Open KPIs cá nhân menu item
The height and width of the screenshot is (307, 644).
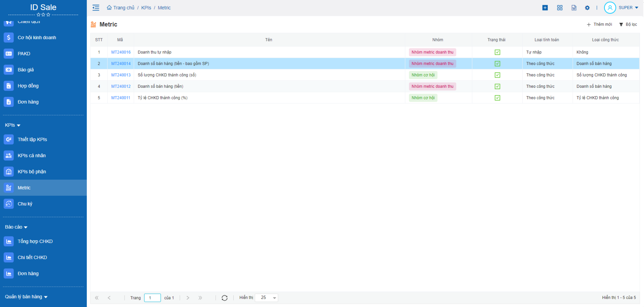(43, 155)
